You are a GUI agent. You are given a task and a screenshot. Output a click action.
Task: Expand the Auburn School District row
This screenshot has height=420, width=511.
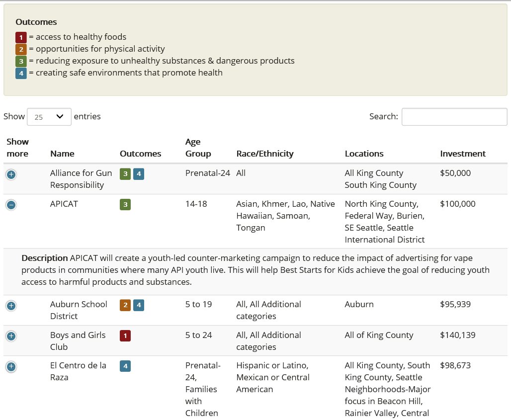coord(11,306)
